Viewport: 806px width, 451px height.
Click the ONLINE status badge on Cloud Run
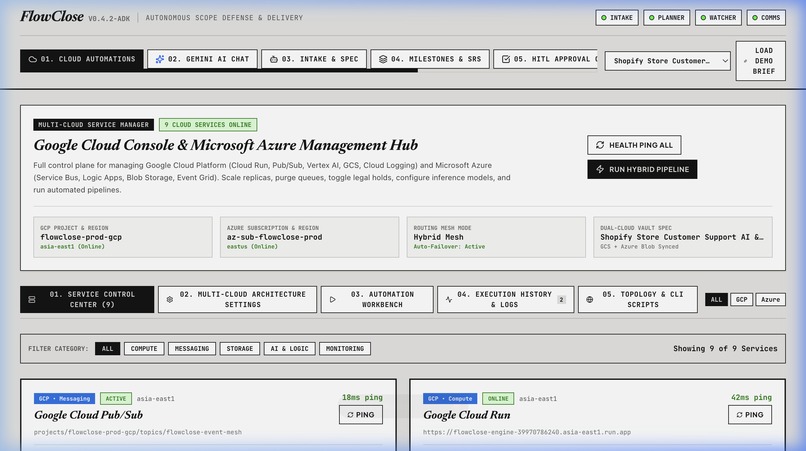pos(498,399)
